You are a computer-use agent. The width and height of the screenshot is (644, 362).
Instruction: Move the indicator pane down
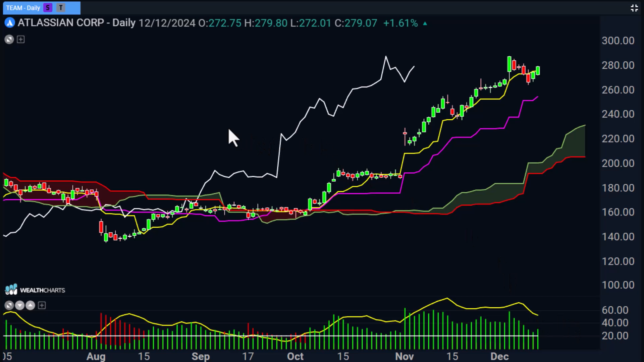[x=20, y=305]
